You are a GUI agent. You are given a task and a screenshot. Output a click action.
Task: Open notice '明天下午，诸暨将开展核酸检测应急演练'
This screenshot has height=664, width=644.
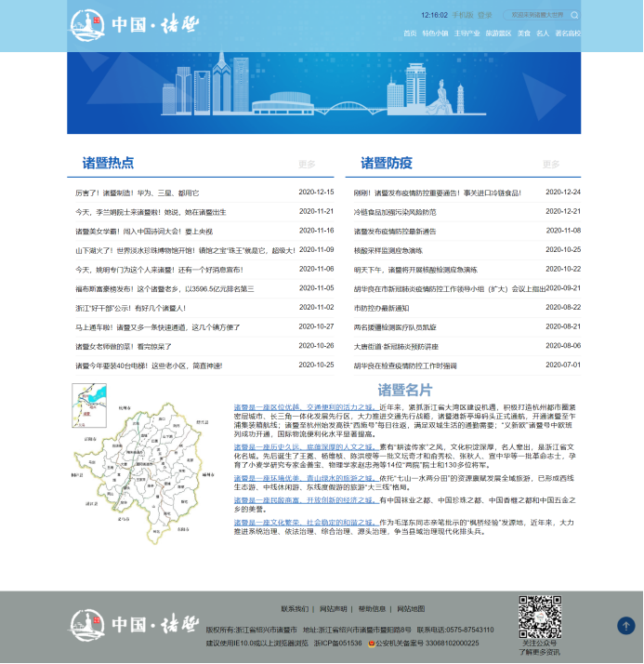[415, 270]
